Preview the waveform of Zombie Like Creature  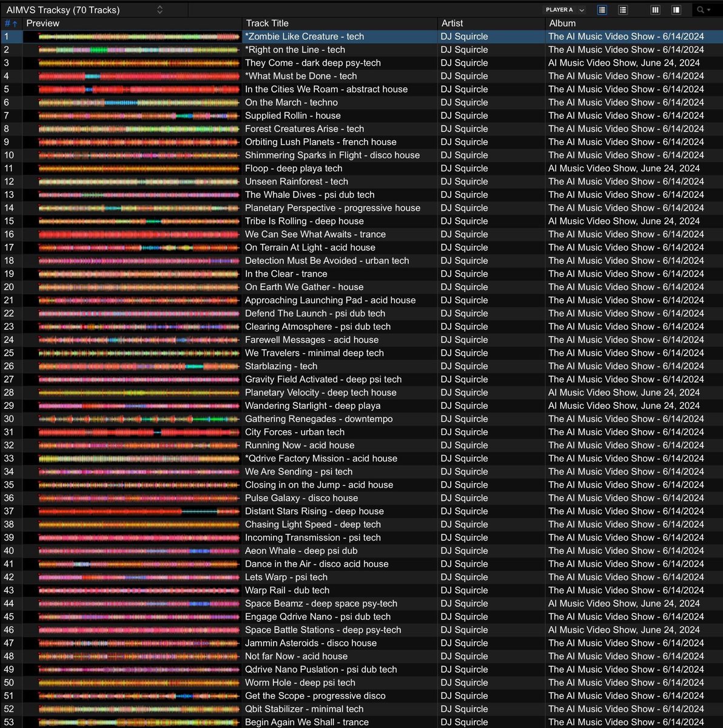138,36
